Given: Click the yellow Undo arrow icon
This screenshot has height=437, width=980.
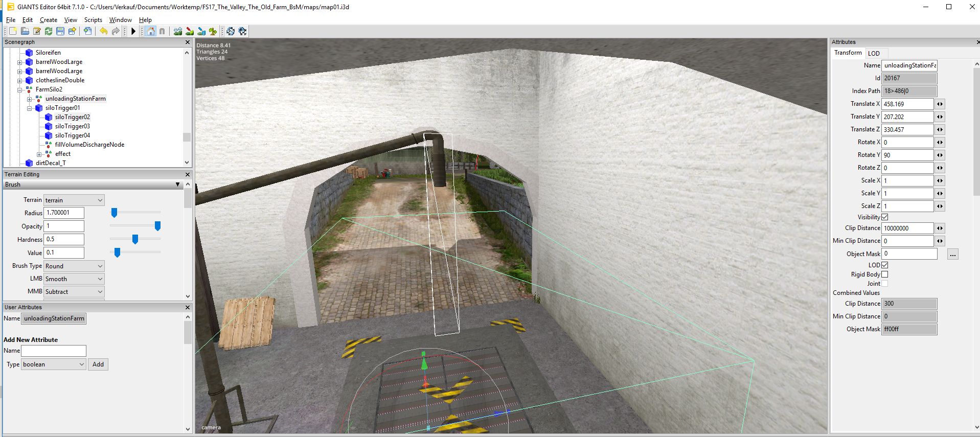Looking at the screenshot, I should pyautogui.click(x=103, y=31).
